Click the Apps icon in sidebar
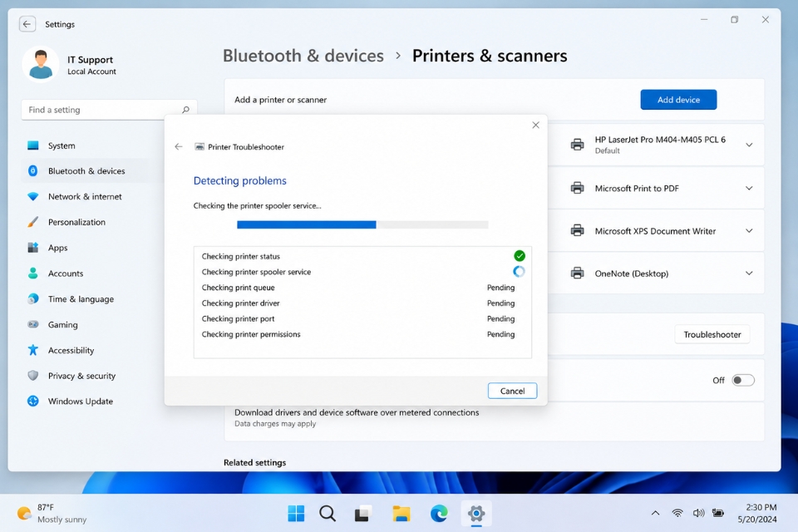The image size is (798, 532). point(33,248)
